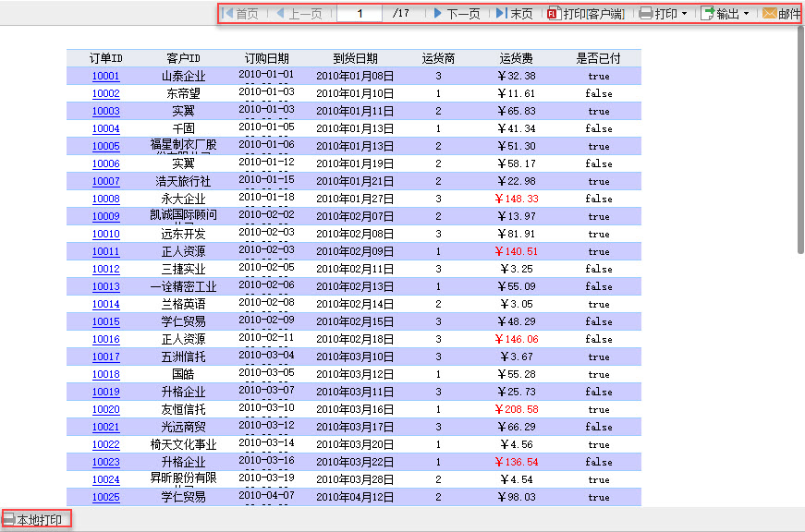Click the export (输出) icon
Screen dimensions: 805x532
pyautogui.click(x=707, y=13)
